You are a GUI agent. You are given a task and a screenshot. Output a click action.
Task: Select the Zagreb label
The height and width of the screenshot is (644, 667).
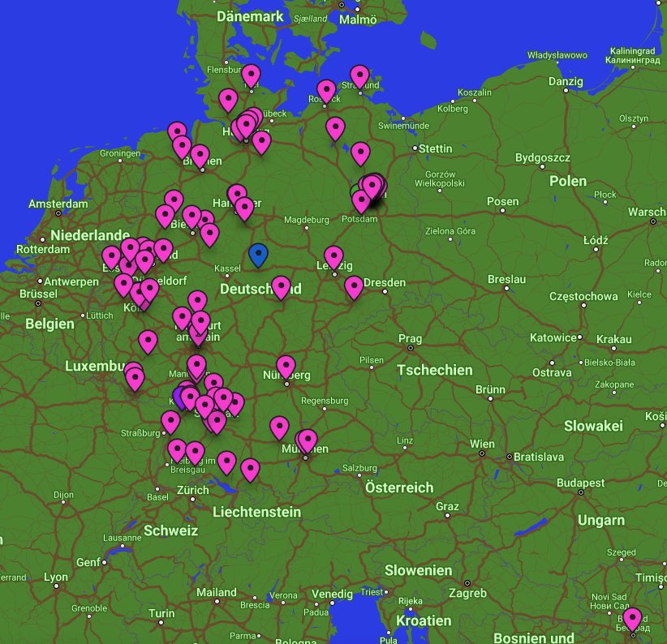click(x=467, y=593)
